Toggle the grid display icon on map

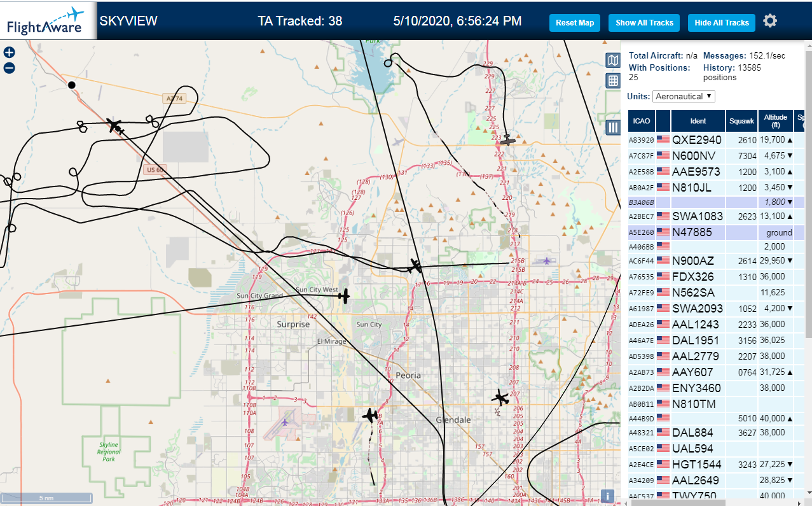click(x=613, y=81)
